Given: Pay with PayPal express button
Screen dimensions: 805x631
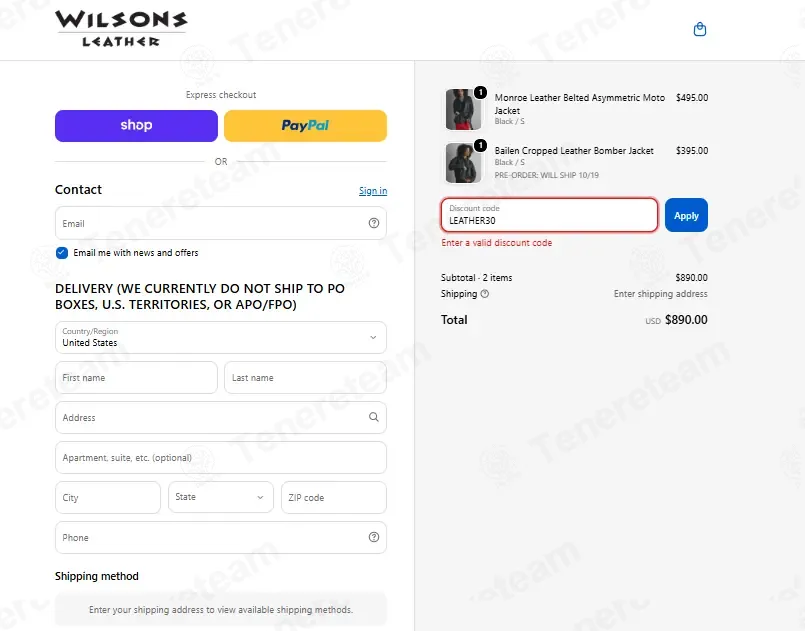Looking at the screenshot, I should tap(305, 126).
